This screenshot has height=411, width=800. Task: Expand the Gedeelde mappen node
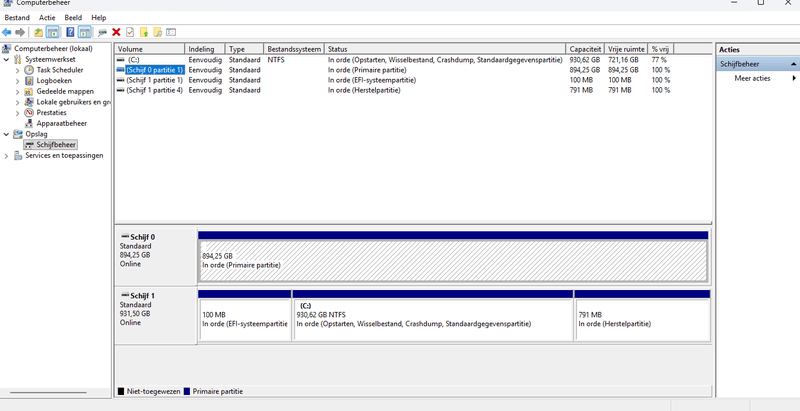[17, 92]
